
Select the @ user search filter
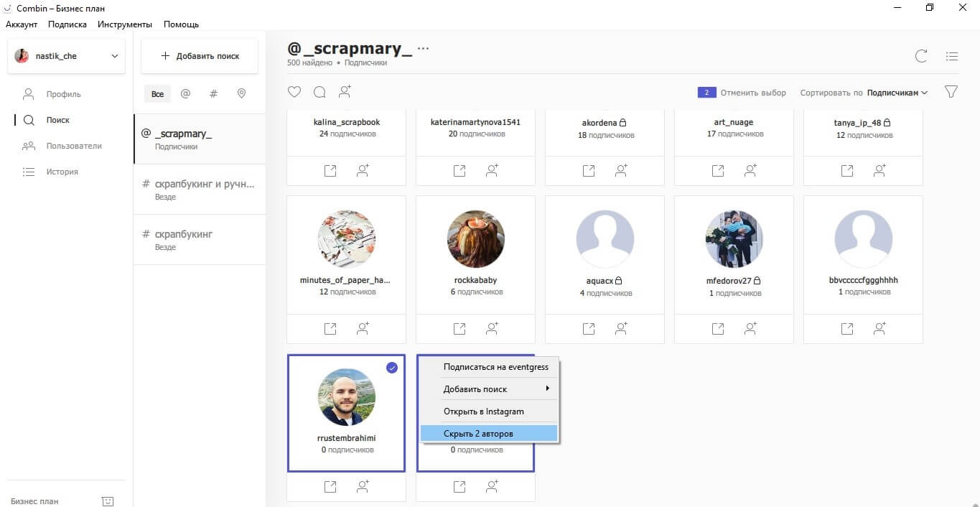tap(185, 94)
